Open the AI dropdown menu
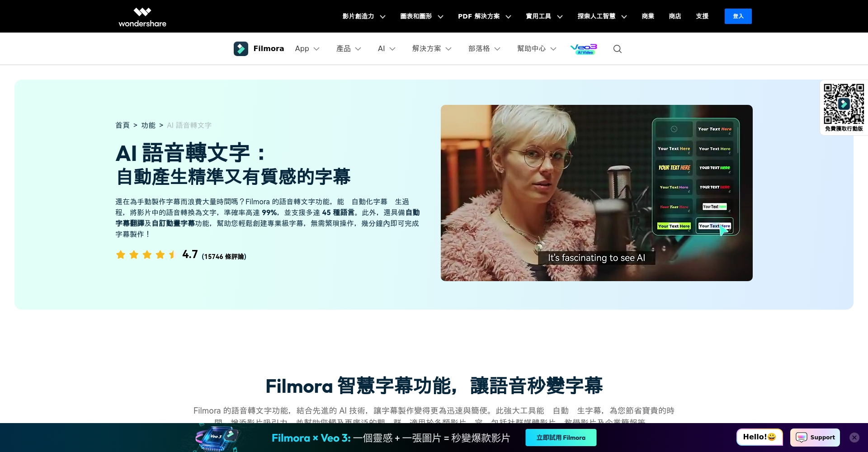 tap(387, 49)
